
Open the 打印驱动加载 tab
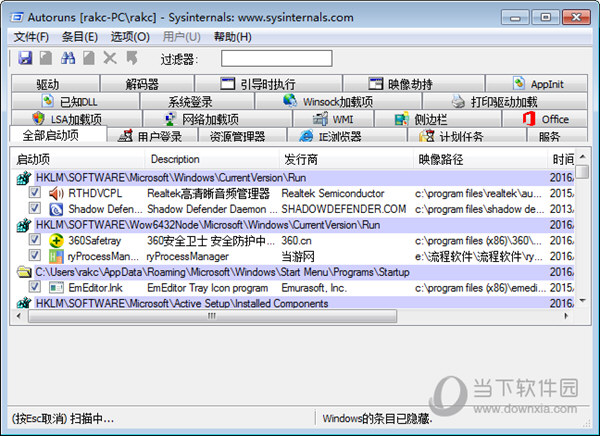tap(504, 101)
